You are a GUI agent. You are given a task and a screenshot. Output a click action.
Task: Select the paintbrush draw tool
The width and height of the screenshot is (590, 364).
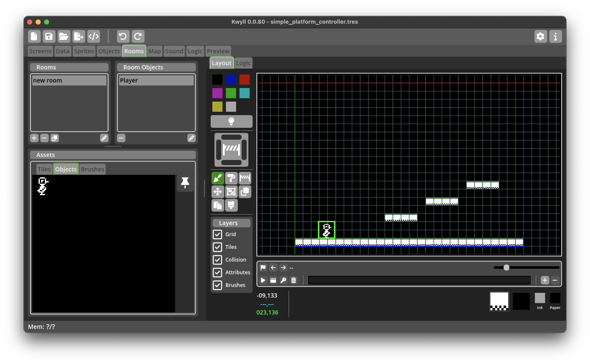[218, 178]
